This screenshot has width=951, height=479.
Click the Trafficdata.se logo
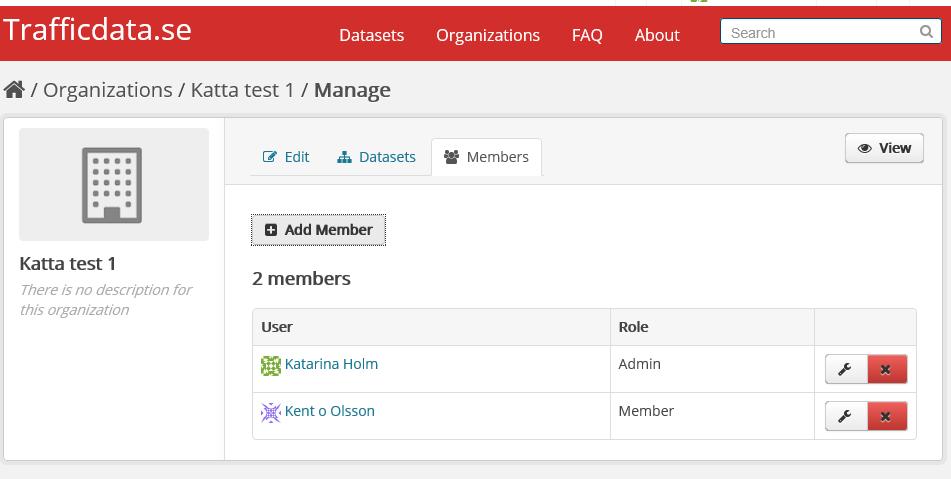click(97, 30)
